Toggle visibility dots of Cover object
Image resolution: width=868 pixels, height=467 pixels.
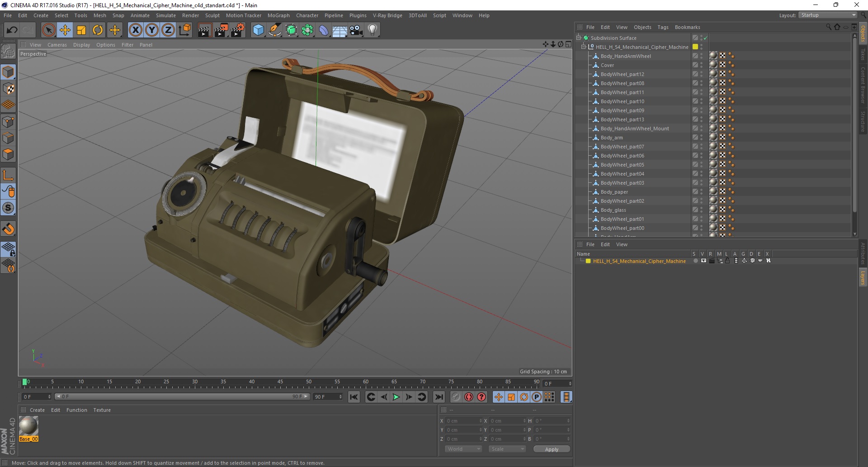click(x=702, y=65)
